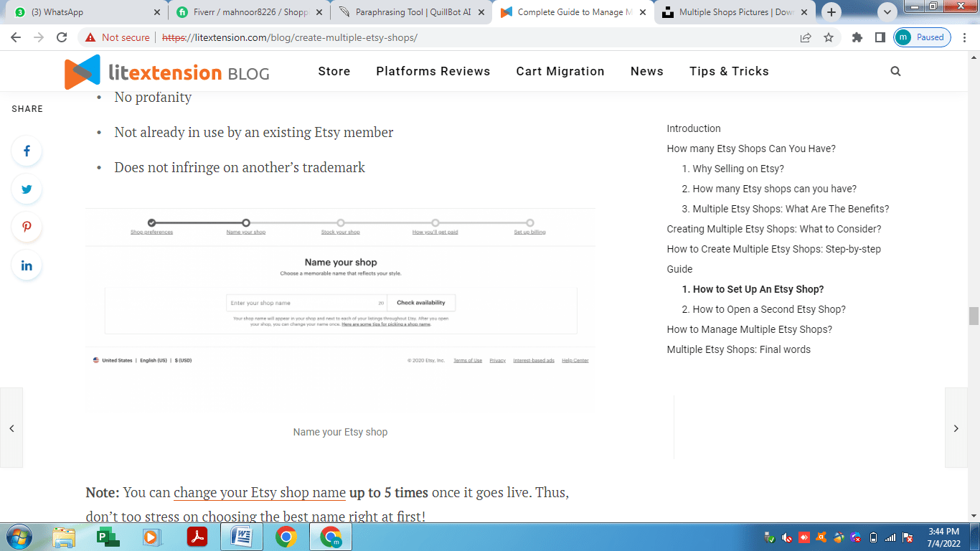
Task: Open Windows Media Player from taskbar
Action: tap(151, 537)
